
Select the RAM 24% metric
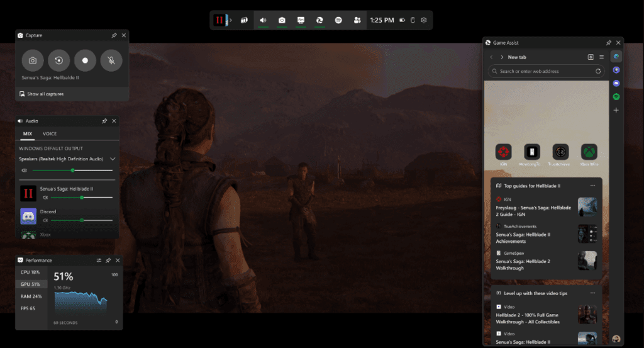(x=31, y=296)
